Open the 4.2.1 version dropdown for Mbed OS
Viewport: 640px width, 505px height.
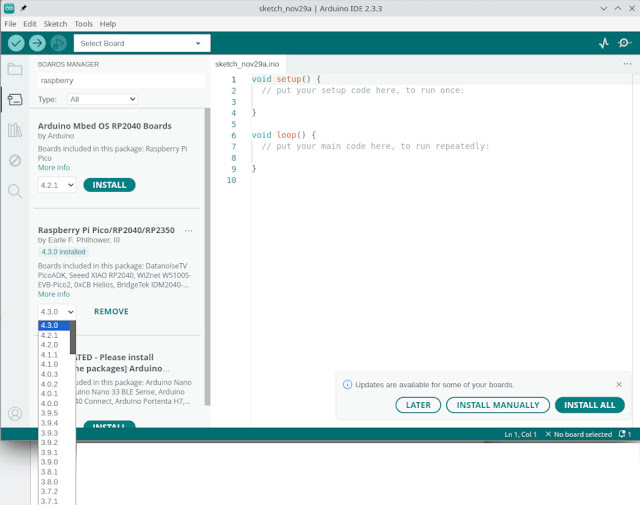pos(57,185)
